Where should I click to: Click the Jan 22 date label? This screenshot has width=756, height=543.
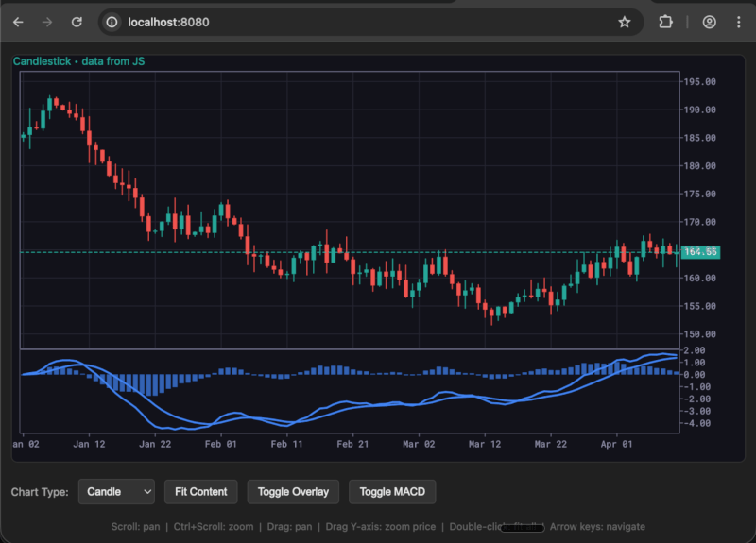[x=155, y=444]
